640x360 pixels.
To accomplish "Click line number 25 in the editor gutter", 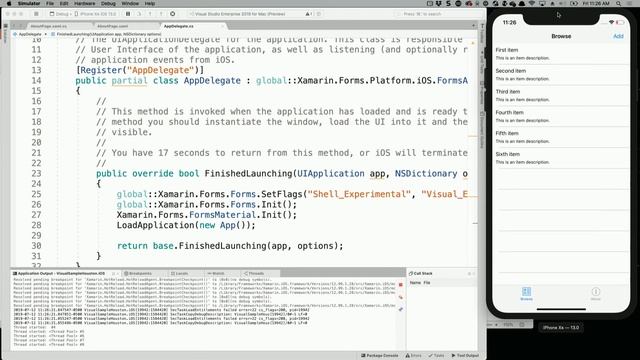I will pos(36,194).
